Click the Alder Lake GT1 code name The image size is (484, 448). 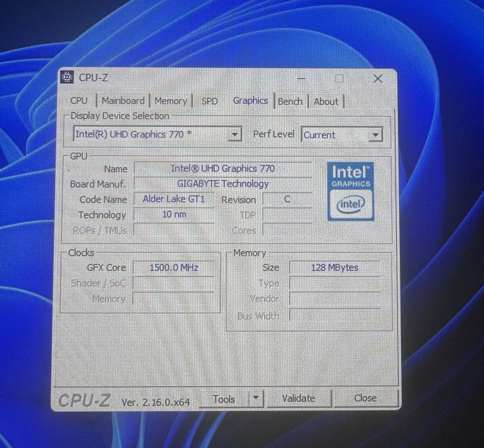174,199
